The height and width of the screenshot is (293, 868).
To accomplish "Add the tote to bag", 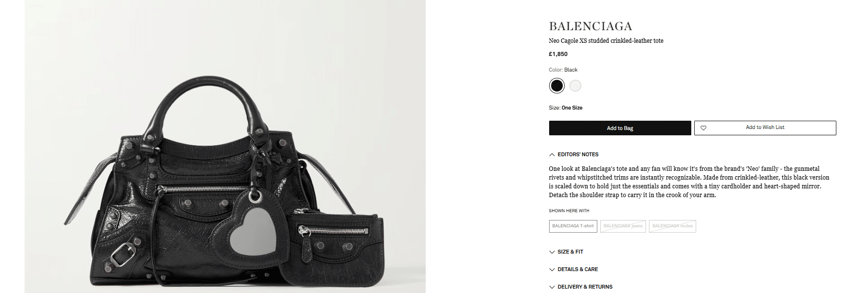I will 620,128.
